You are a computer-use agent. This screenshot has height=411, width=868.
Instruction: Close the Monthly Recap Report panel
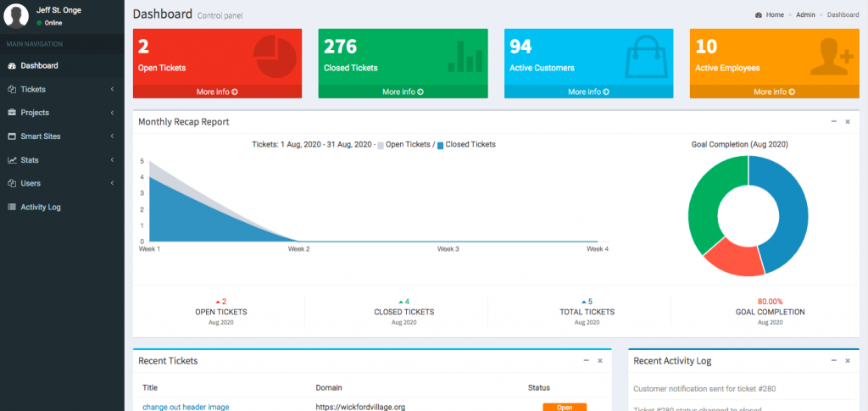point(848,122)
